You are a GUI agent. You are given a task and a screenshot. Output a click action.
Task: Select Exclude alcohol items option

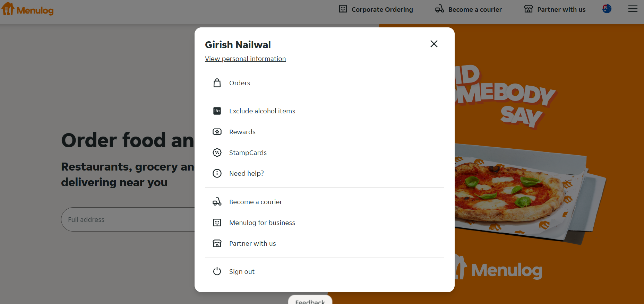(325, 111)
